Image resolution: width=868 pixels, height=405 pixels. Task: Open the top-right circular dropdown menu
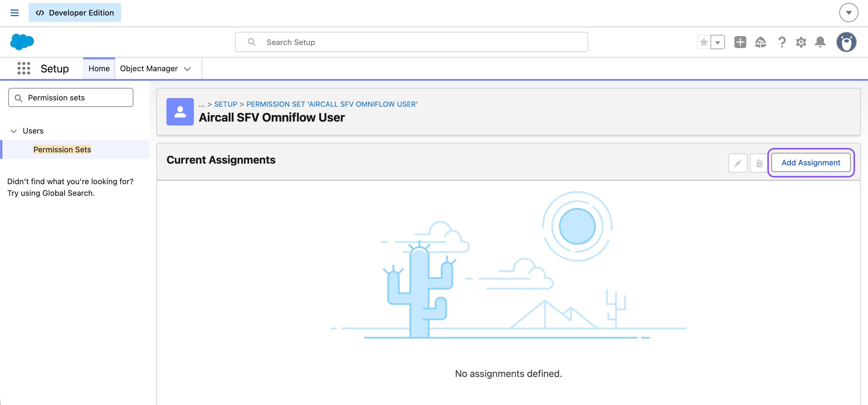pos(848,13)
